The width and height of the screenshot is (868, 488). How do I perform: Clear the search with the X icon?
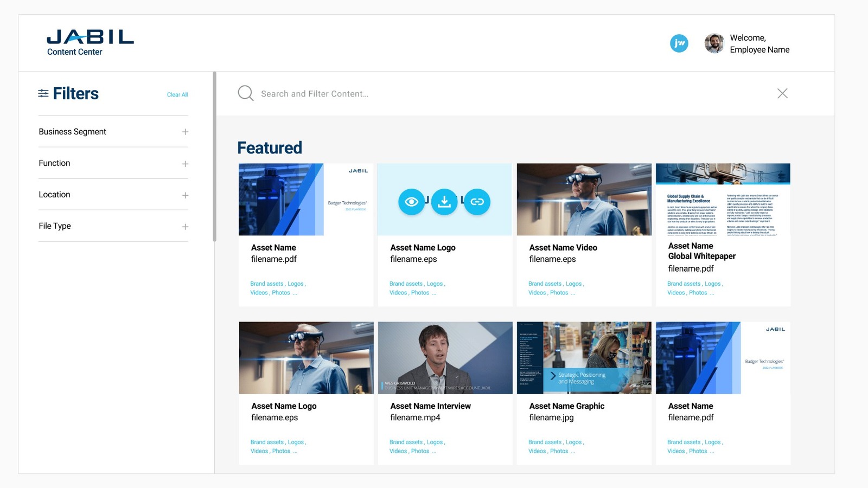(x=782, y=93)
